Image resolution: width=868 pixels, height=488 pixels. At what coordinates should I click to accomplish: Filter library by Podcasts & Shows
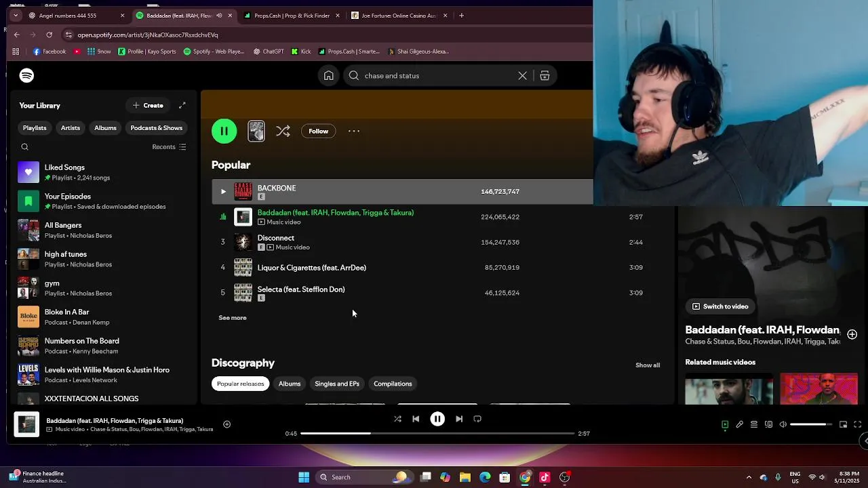156,128
